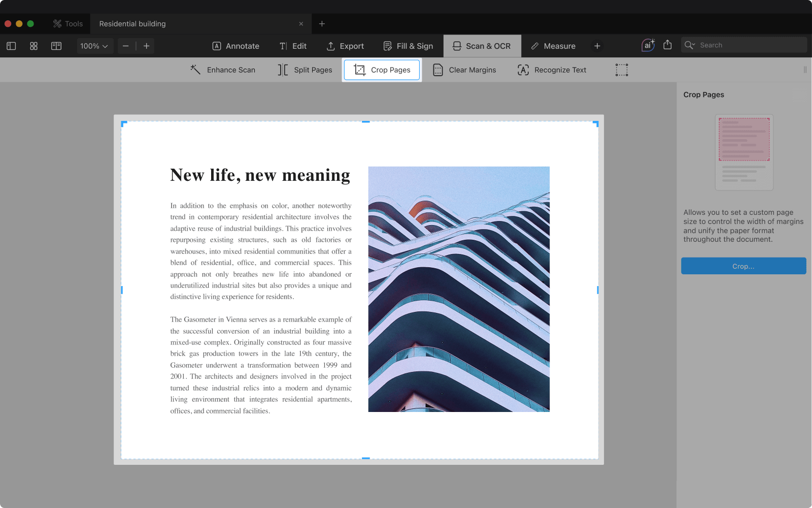The image size is (812, 508).
Task: Toggle the left sidebar panel icon
Action: click(11, 46)
